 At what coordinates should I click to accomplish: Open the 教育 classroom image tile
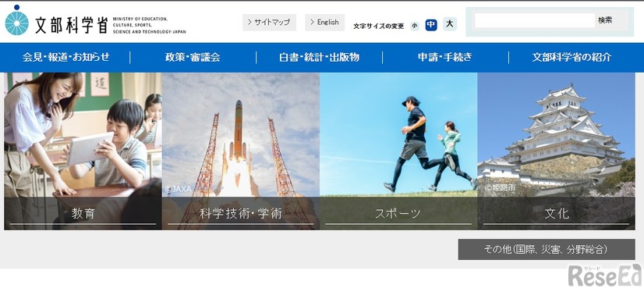83,151
